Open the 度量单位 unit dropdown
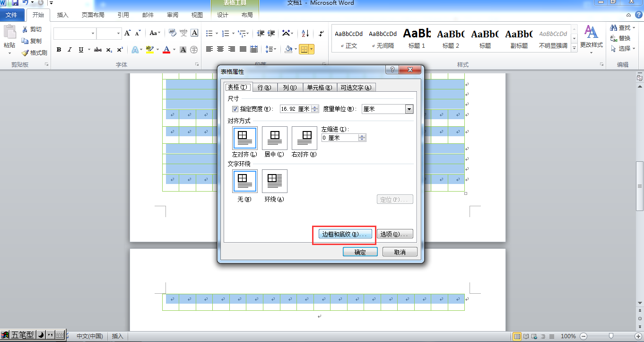The width and height of the screenshot is (644, 342). 409,109
